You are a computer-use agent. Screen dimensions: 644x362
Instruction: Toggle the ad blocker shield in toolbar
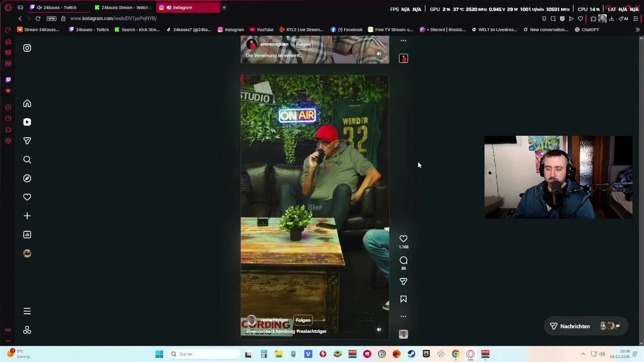point(562,19)
